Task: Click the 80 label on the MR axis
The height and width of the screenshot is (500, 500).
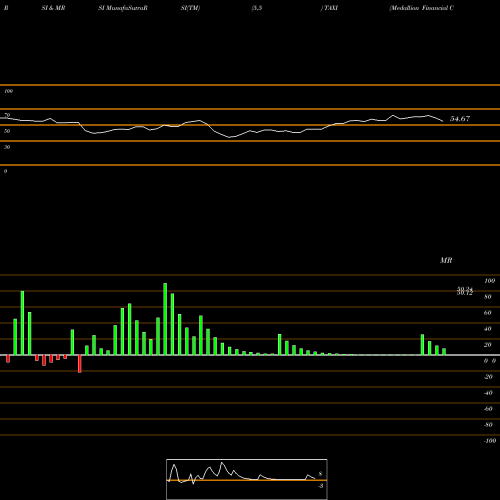Action: pos(488,297)
